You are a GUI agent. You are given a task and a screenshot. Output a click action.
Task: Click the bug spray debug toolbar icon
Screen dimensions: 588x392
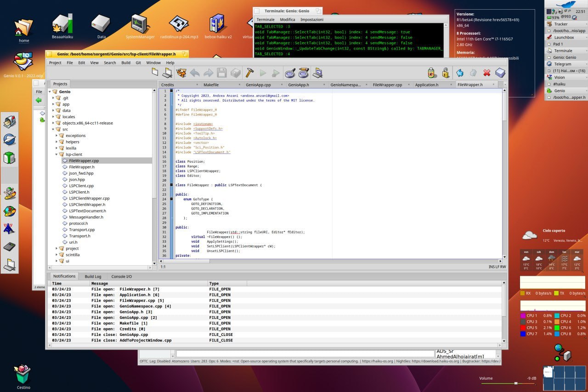click(431, 73)
